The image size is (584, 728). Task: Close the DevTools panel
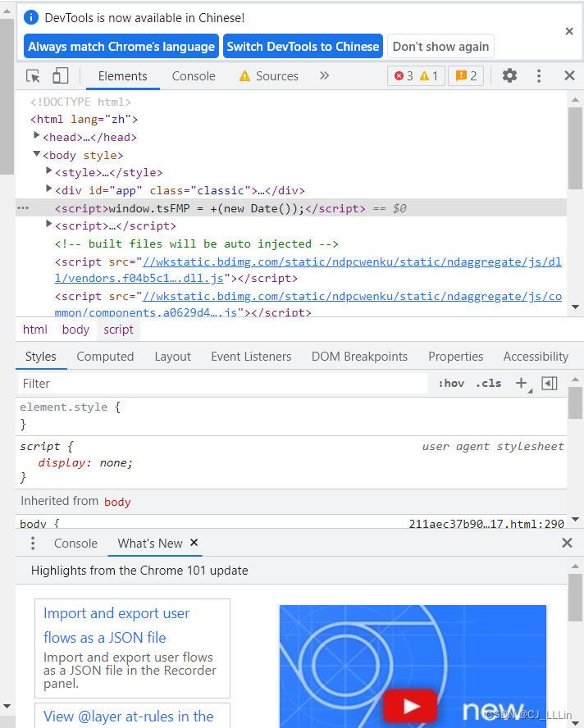[x=569, y=75]
